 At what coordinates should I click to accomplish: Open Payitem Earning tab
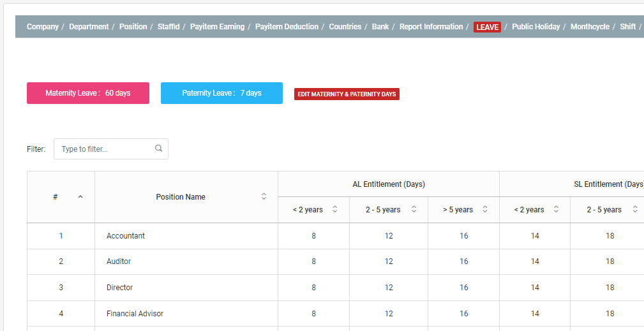pos(217,27)
